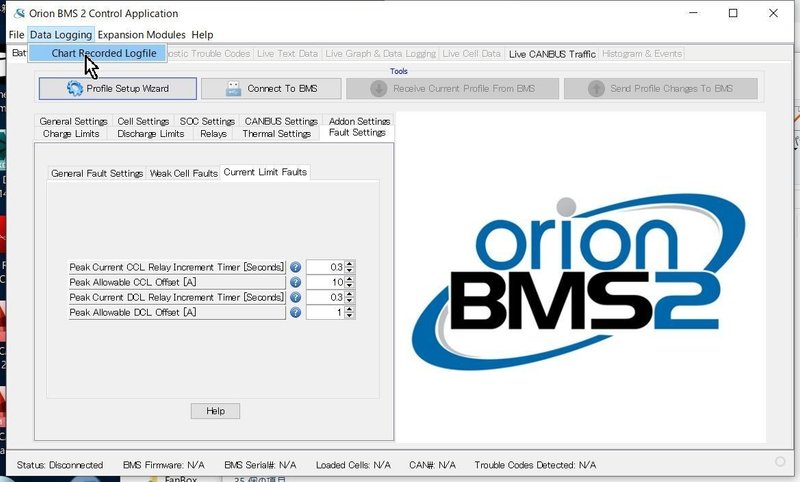
Task: Choose Chart Recorded Logfile menu entry
Action: (x=97, y=53)
